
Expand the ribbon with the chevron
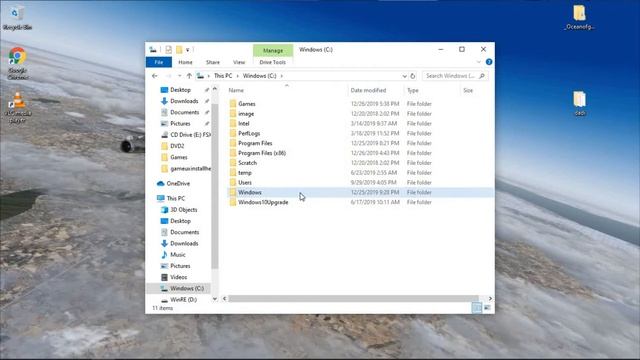[478, 62]
